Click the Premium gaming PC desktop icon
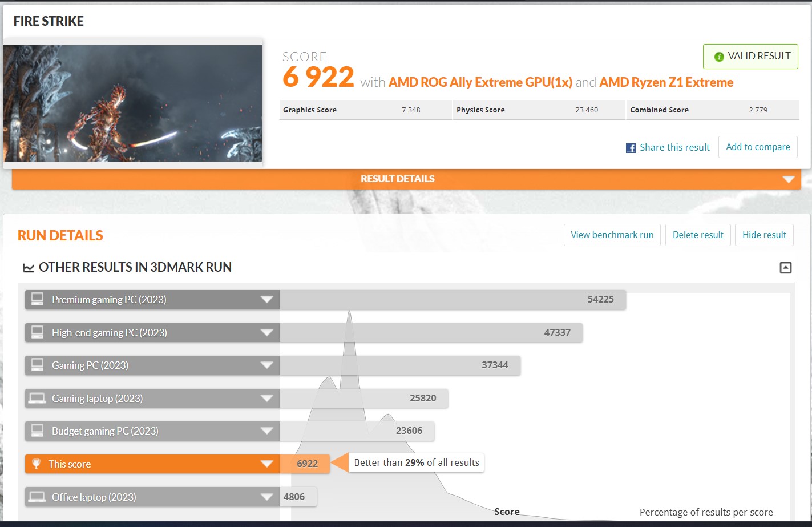 click(38, 300)
